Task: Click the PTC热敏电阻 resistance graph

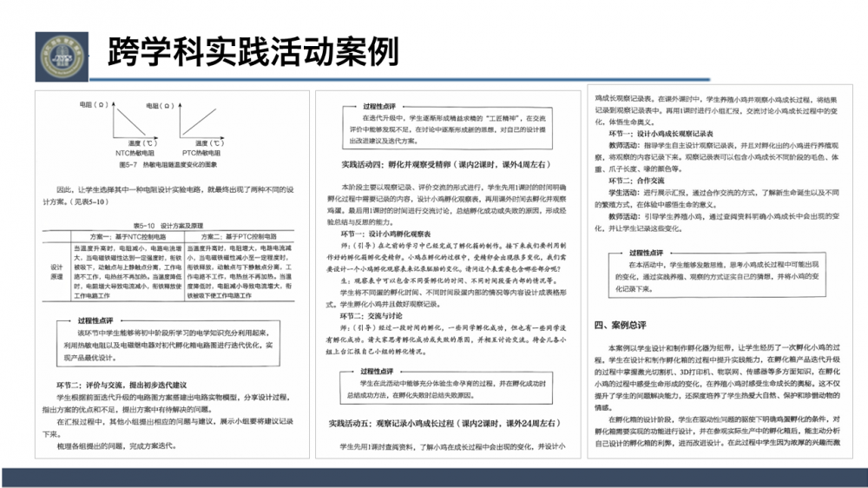Action: [x=197, y=126]
